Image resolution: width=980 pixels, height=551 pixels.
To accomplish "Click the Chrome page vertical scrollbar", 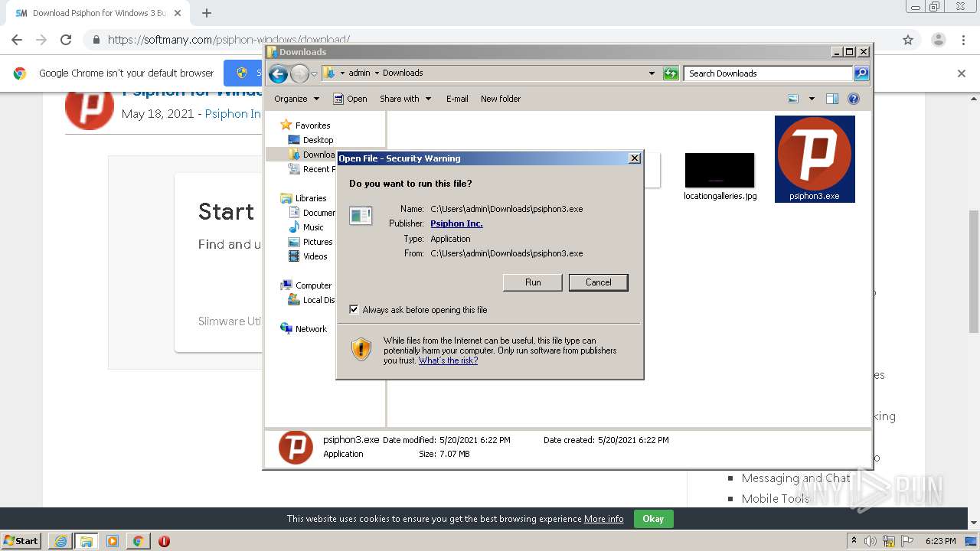I will tap(974, 270).
